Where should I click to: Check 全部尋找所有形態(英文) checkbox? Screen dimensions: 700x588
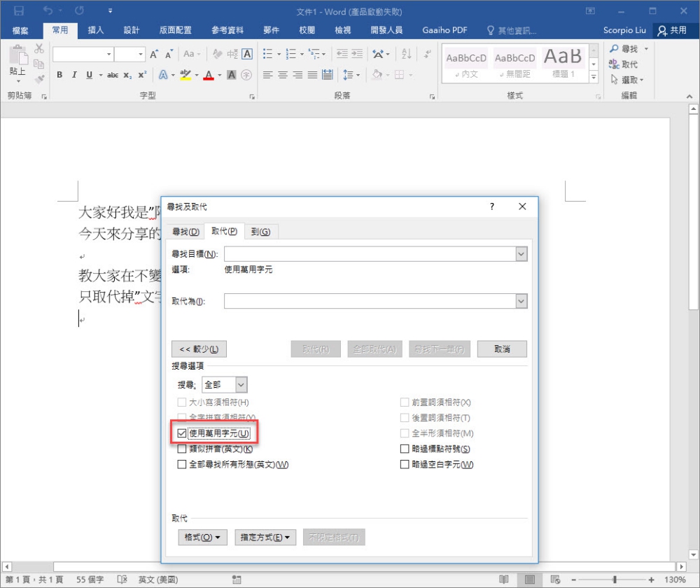(x=182, y=464)
